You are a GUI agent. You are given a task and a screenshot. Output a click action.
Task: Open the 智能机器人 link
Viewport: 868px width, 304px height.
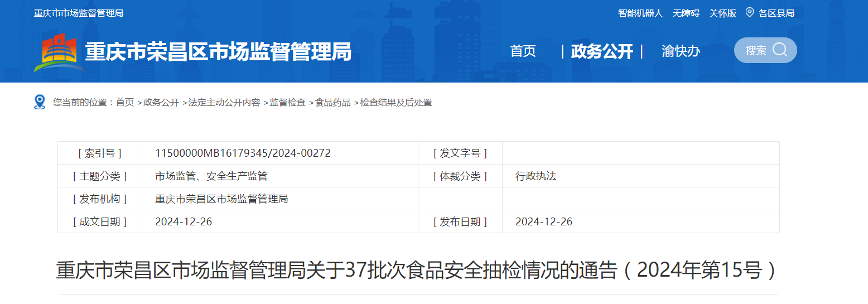point(640,13)
